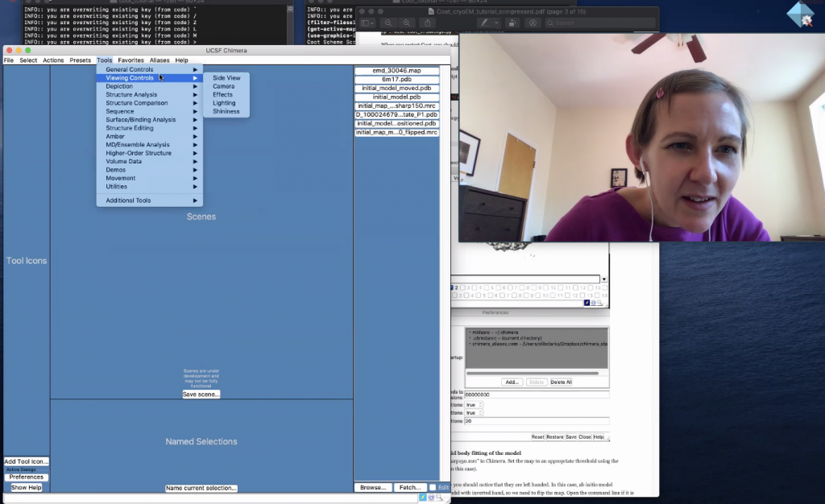
Task: Open the Aliases menu in Chimera
Action: pyautogui.click(x=160, y=60)
